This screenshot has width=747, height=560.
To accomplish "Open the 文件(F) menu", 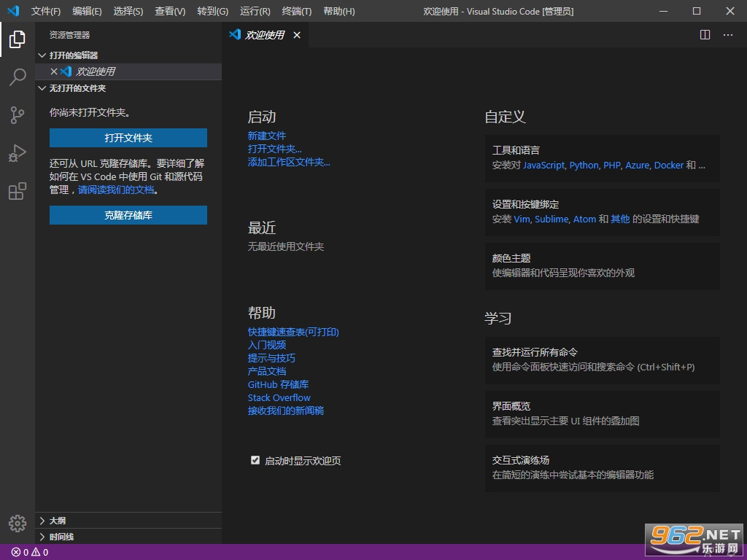I will 46,11.
